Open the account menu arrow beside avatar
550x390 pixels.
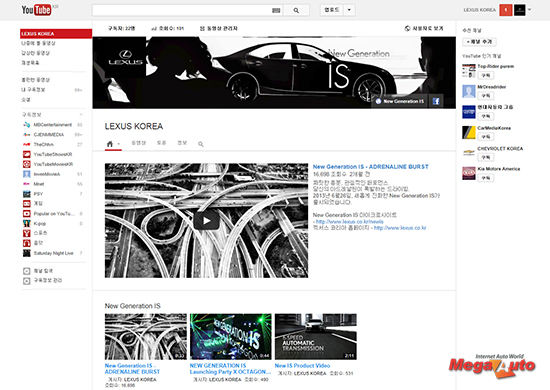point(530,10)
